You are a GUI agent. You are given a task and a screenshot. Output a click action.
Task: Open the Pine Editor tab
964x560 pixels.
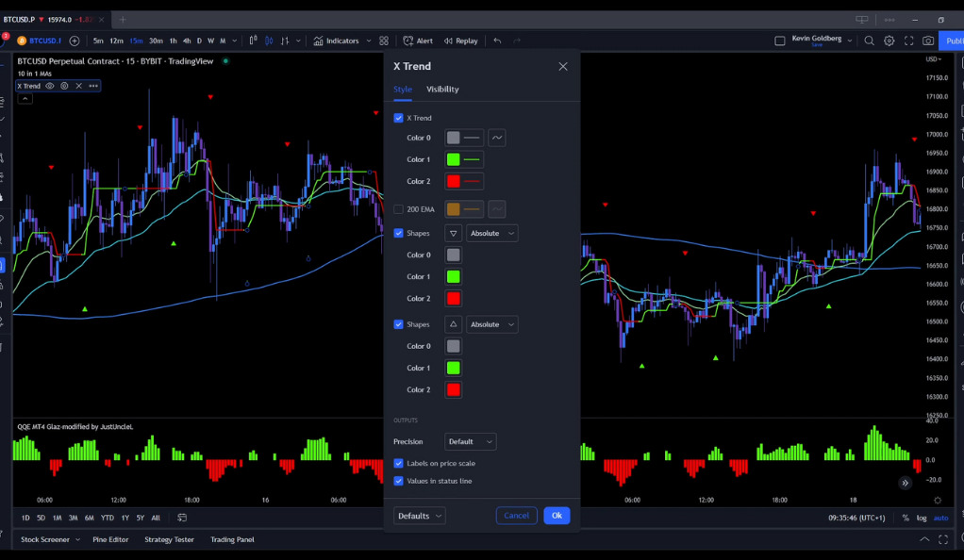(110, 539)
